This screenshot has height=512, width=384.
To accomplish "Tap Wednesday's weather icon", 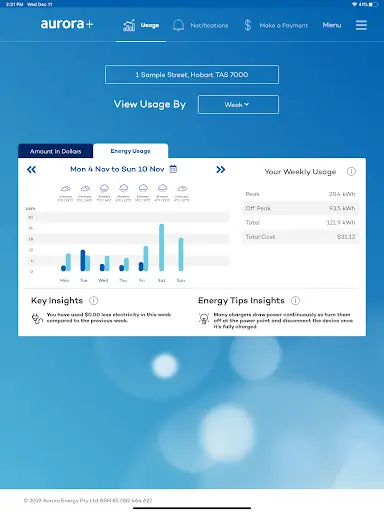I will 104,188.
